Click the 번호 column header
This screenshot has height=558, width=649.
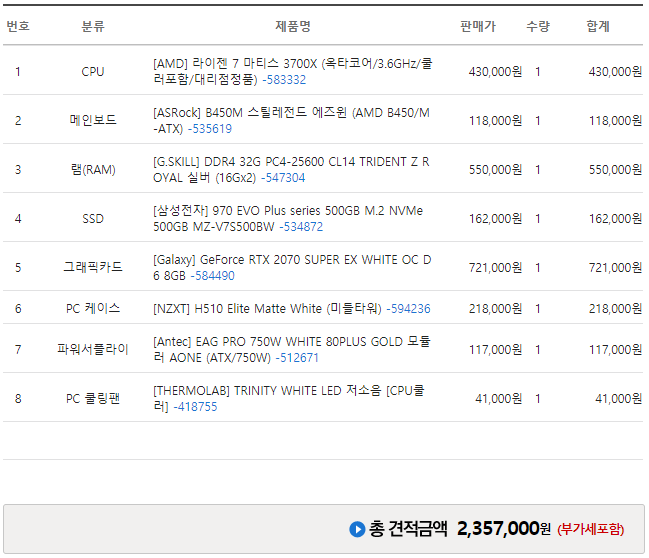18,26
